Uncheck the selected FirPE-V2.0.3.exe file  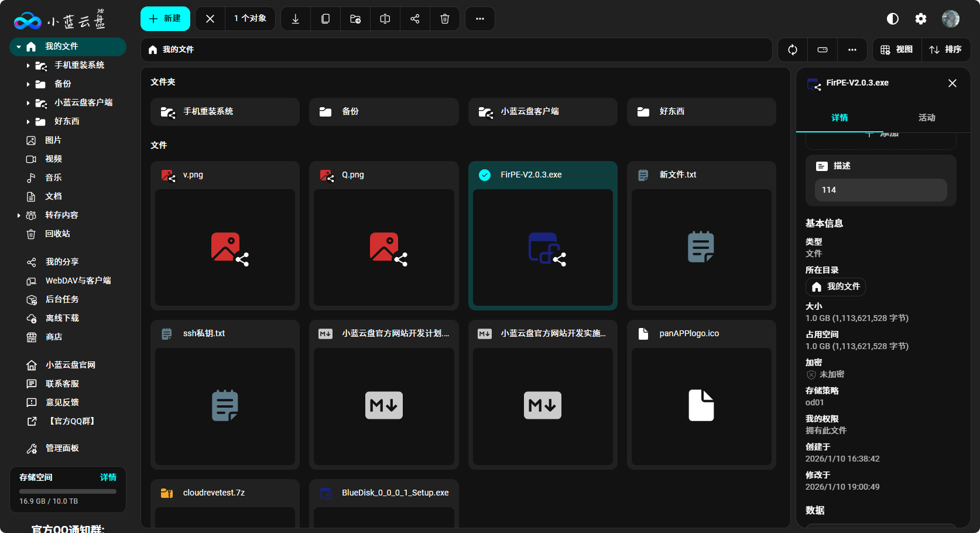(x=485, y=175)
